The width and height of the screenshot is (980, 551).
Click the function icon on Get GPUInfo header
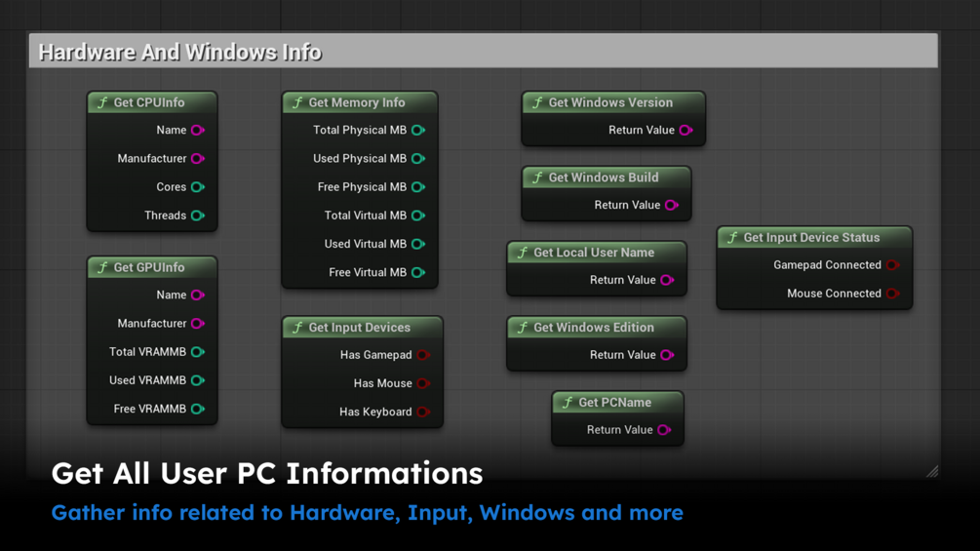tap(103, 267)
